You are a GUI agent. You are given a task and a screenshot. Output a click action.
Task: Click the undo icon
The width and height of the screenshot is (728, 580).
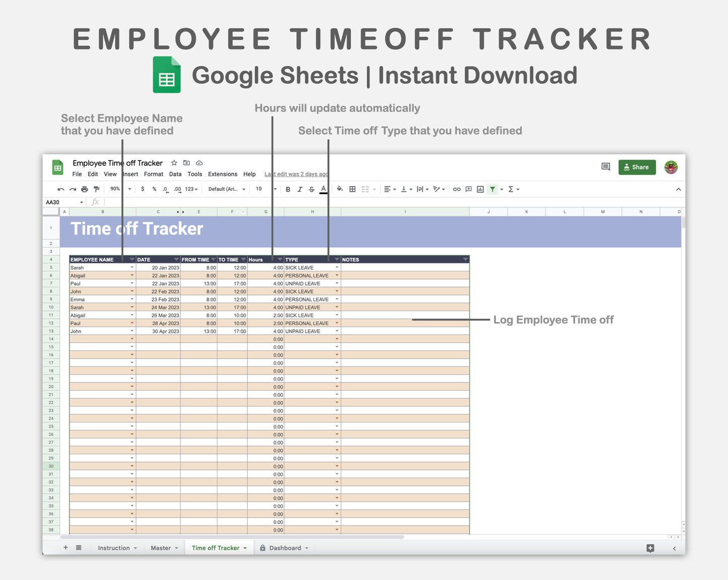tap(60, 189)
